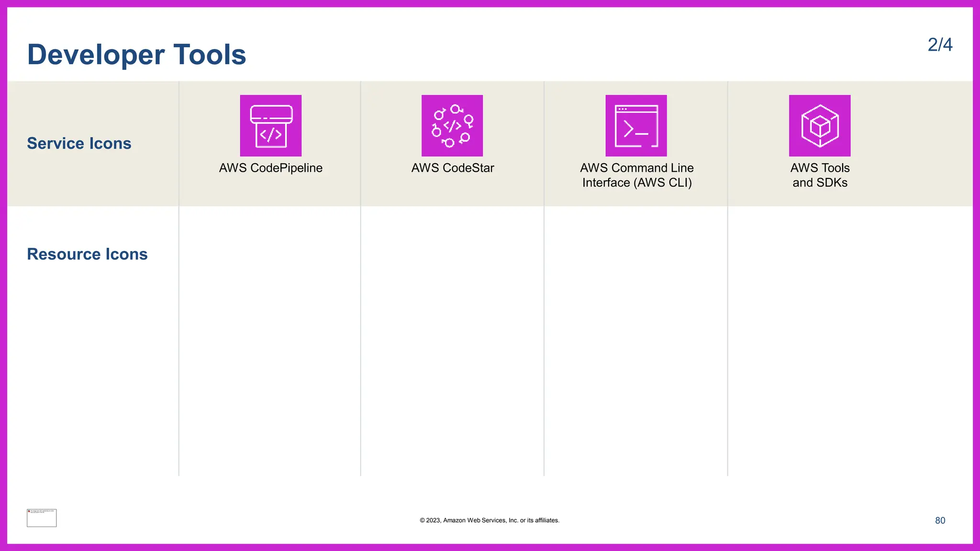
Task: Click the 'AWS CodePipeline' label
Action: coord(271,168)
